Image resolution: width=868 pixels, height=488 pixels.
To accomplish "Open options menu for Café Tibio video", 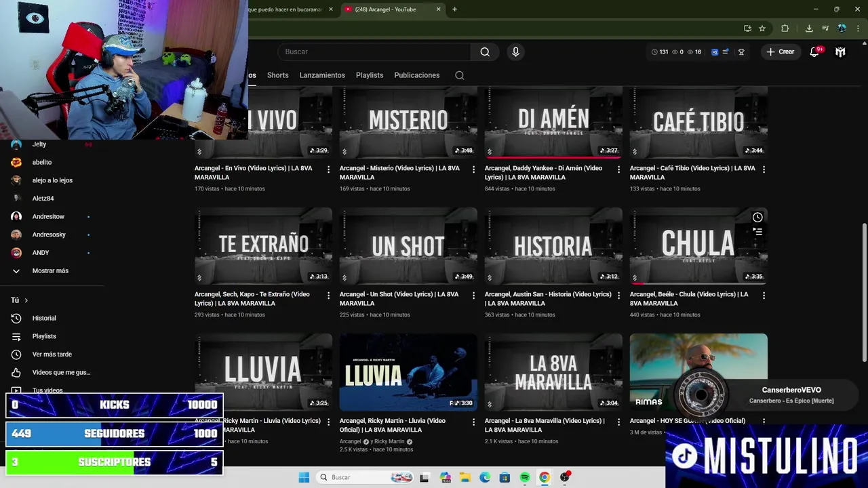I will (x=764, y=169).
